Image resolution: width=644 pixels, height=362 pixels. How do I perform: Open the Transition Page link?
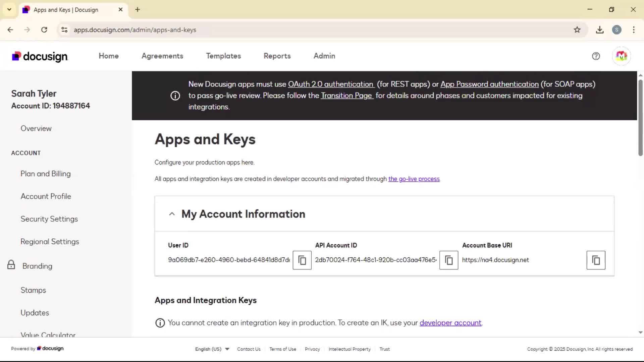click(x=347, y=96)
